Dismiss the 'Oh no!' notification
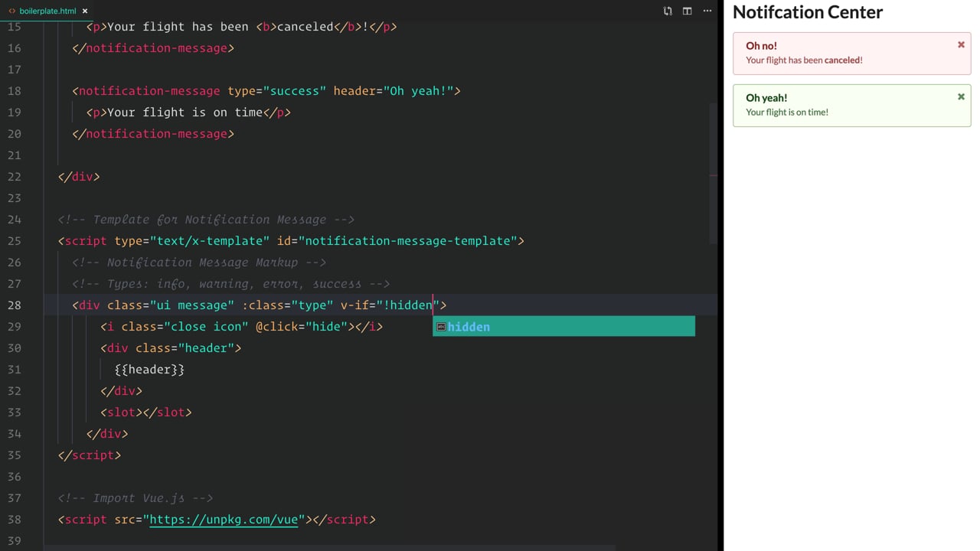The width and height of the screenshot is (980, 551). pyautogui.click(x=961, y=44)
